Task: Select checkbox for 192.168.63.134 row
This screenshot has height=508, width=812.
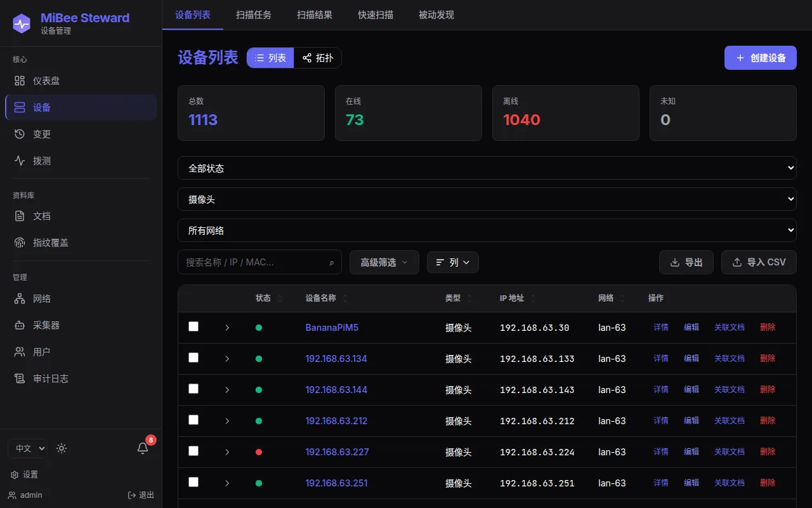Action: (x=193, y=358)
